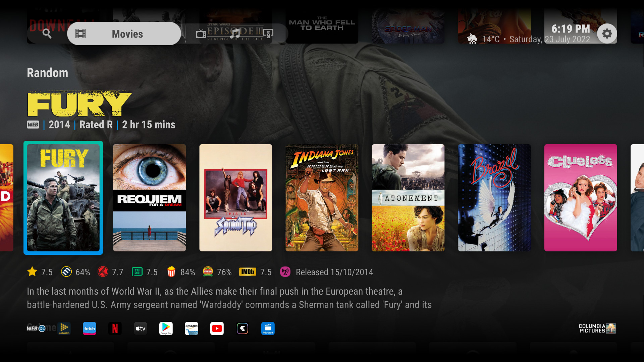Open Netflix availability icon
Screen dimensions: 644x362
pyautogui.click(x=115, y=328)
